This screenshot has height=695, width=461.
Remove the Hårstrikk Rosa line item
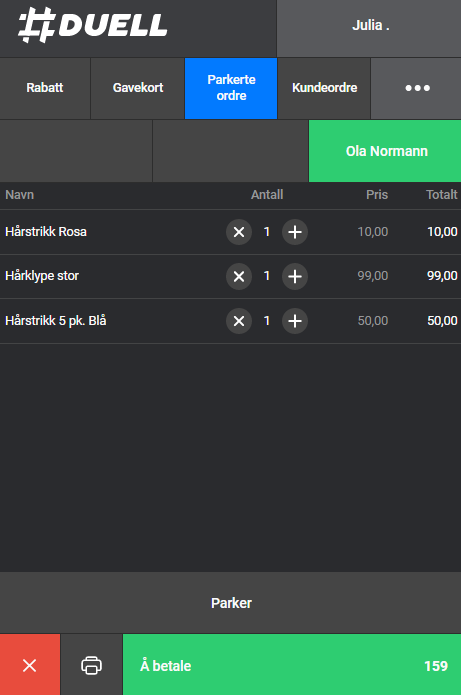pyautogui.click(x=239, y=232)
